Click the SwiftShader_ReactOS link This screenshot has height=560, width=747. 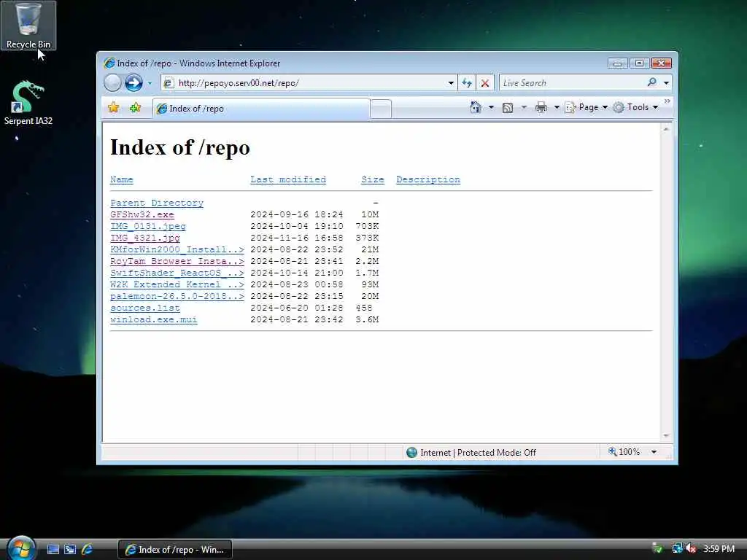click(177, 273)
